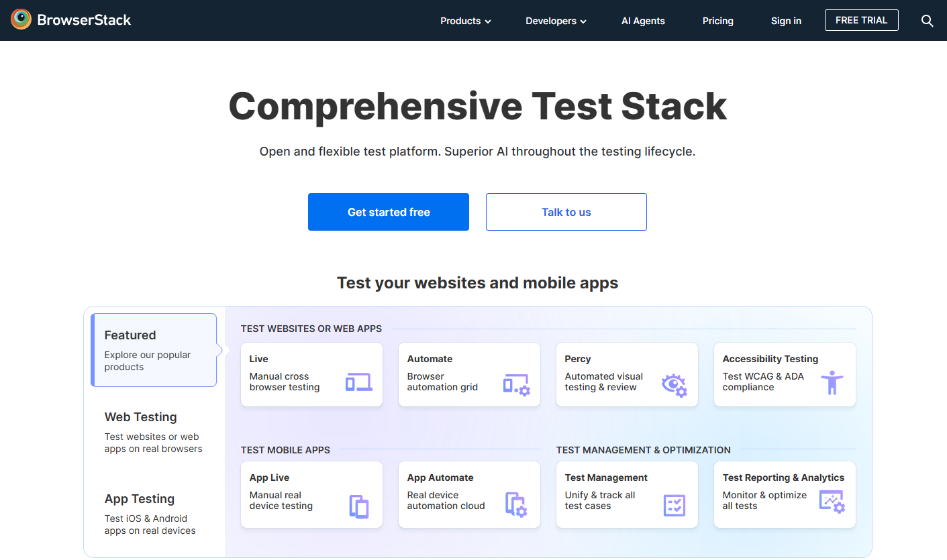Open the Automate product card title
Screen dimensions: 947x560
[430, 359]
